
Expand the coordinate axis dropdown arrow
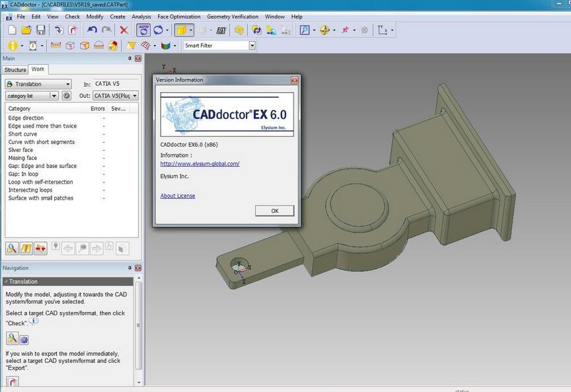pos(392,30)
